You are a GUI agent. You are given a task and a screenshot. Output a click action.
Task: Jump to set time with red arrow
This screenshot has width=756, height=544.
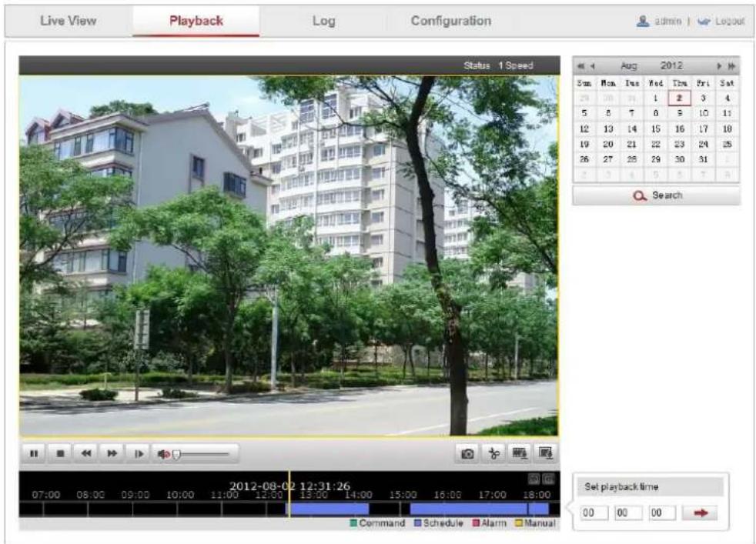pyautogui.click(x=700, y=512)
